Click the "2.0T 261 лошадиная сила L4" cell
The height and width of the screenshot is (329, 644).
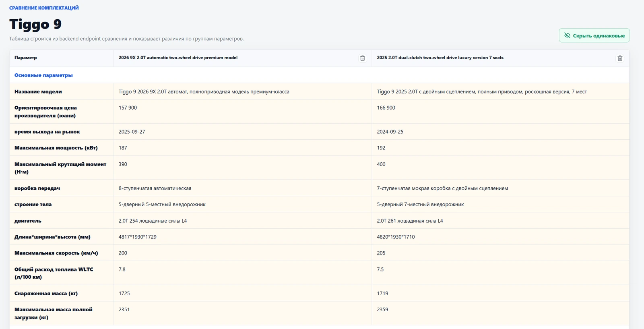(410, 221)
